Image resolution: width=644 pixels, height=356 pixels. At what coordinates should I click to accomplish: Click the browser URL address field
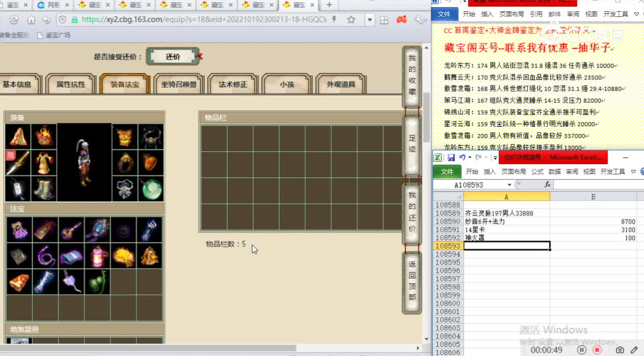(204, 20)
